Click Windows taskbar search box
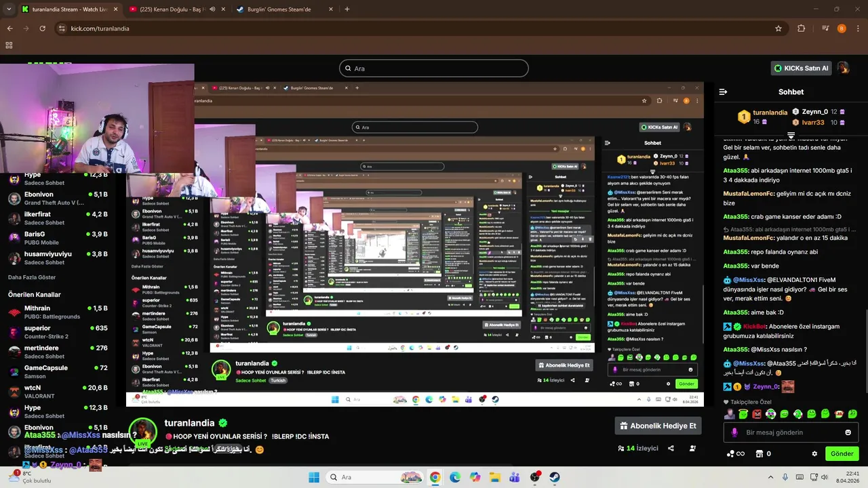This screenshot has width=868, height=488. (x=374, y=477)
